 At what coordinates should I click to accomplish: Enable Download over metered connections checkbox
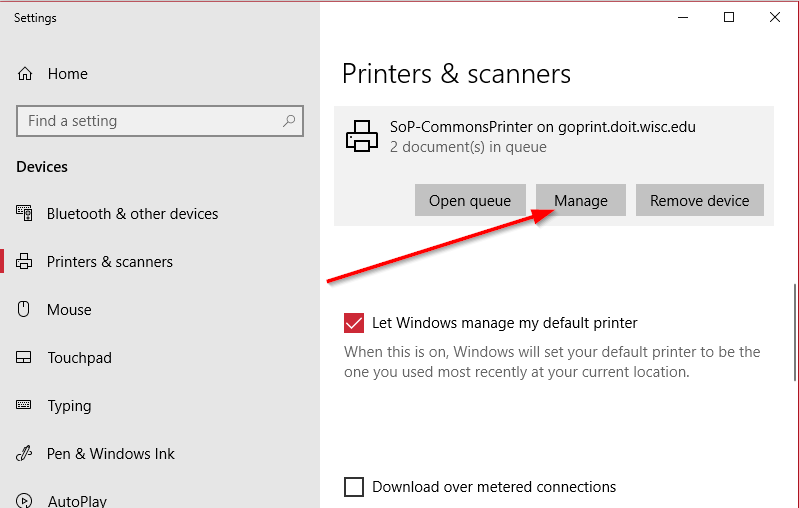tap(354, 487)
